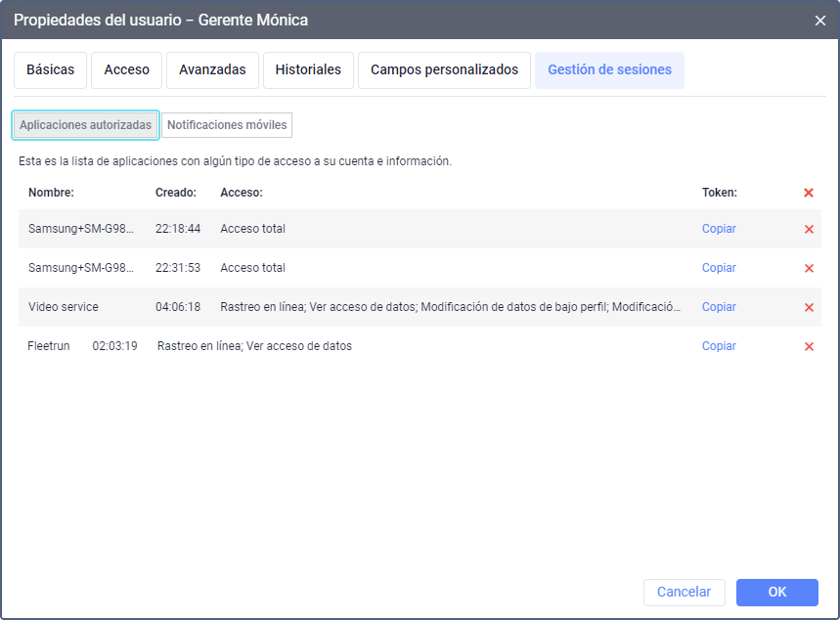Select the Gestión de sesiones tab
Image resolution: width=840 pixels, height=620 pixels.
[x=609, y=70]
